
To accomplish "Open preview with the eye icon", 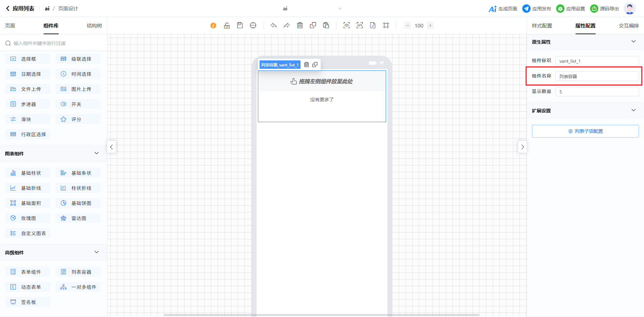I will click(346, 25).
